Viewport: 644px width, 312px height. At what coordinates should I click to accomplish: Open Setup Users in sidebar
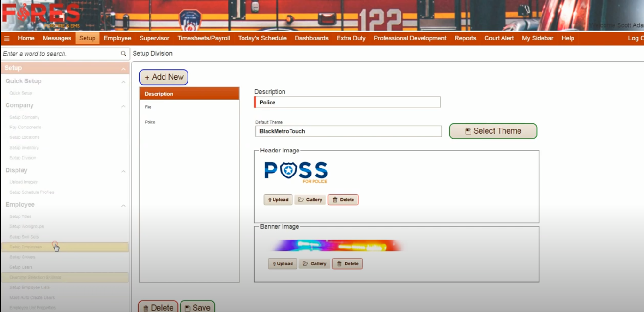[x=21, y=267]
